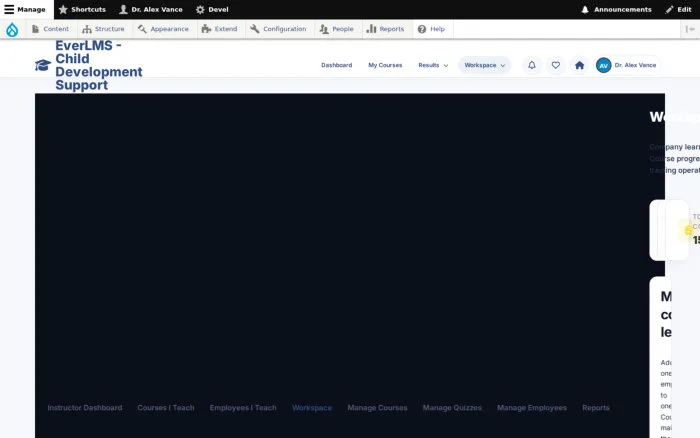Open notifications bell icon
Screen dimensions: 700x438
[x=532, y=65]
